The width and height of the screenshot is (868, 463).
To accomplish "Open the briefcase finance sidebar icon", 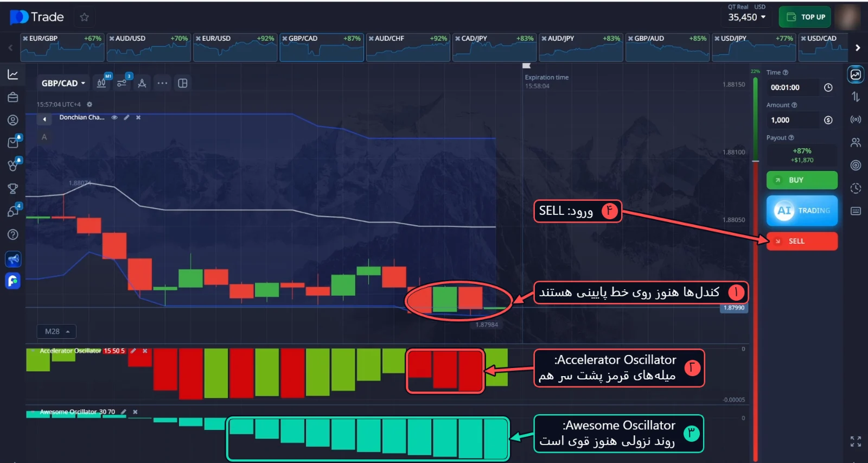I will [x=13, y=97].
